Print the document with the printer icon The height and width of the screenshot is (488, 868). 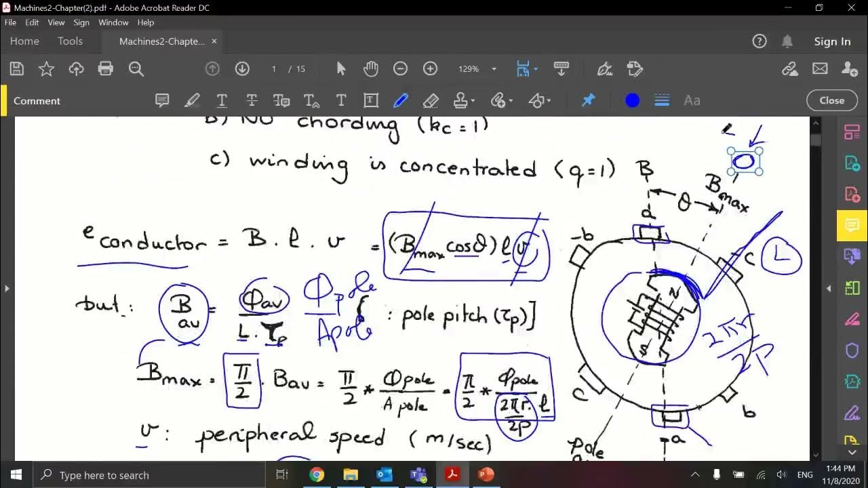(x=105, y=68)
